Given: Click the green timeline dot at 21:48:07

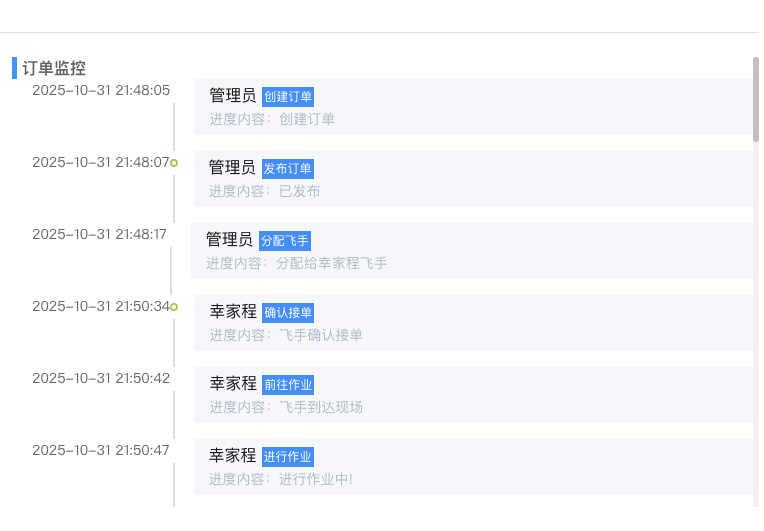Looking at the screenshot, I should coord(174,163).
